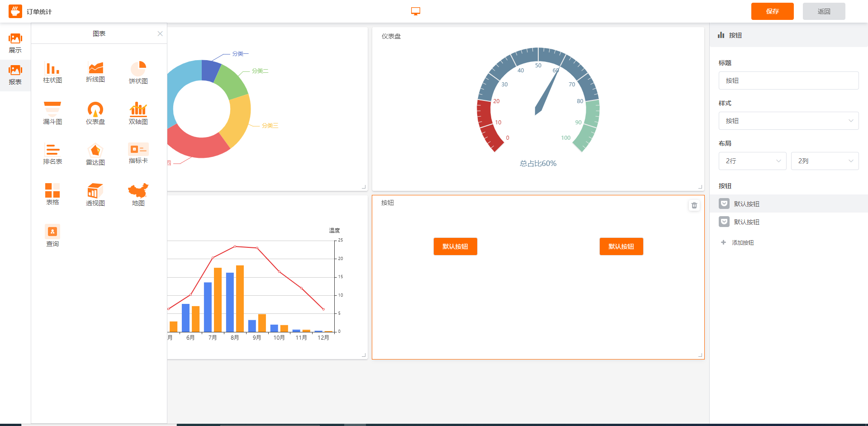This screenshot has width=868, height=426.
Task: Open the 2行 rows dropdown
Action: pyautogui.click(x=753, y=161)
